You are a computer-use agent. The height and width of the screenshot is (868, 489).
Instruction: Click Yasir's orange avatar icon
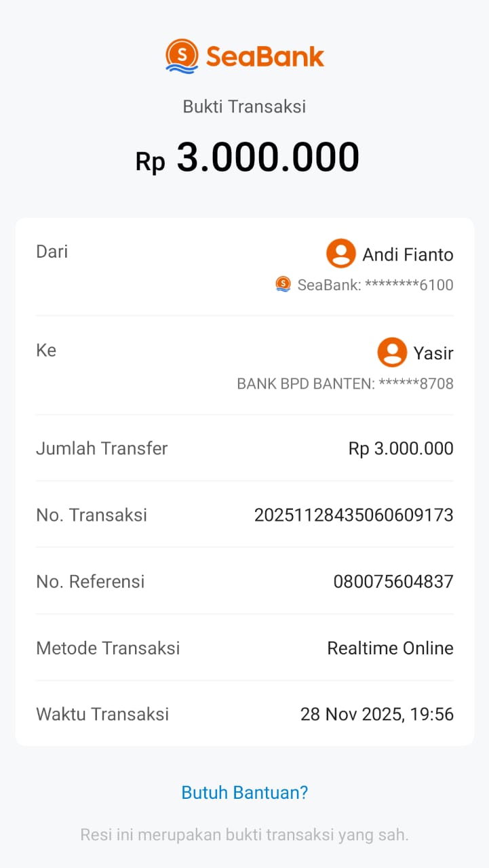coord(392,353)
